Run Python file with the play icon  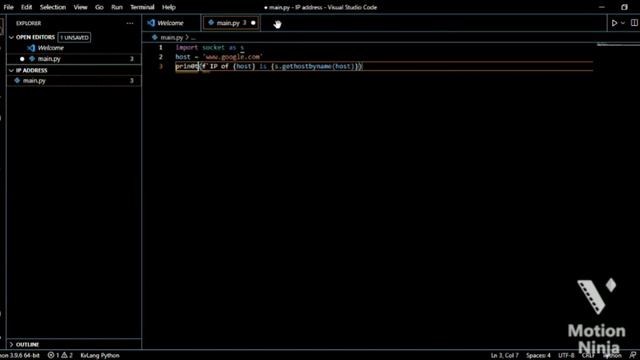(x=614, y=23)
